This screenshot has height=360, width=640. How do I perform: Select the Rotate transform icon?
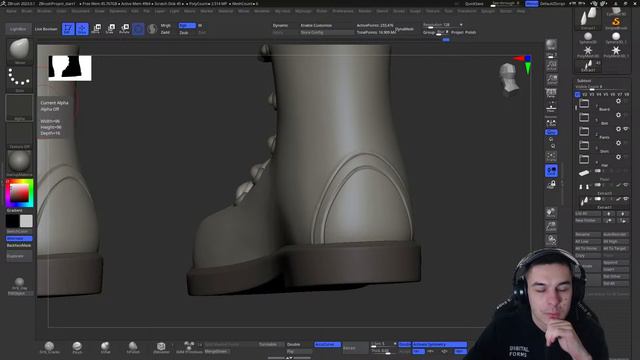click(x=124, y=29)
